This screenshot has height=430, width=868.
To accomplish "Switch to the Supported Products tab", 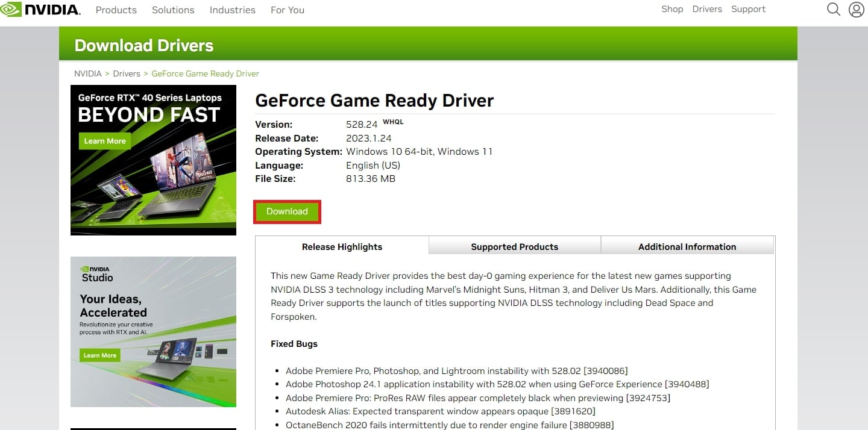I will 515,246.
